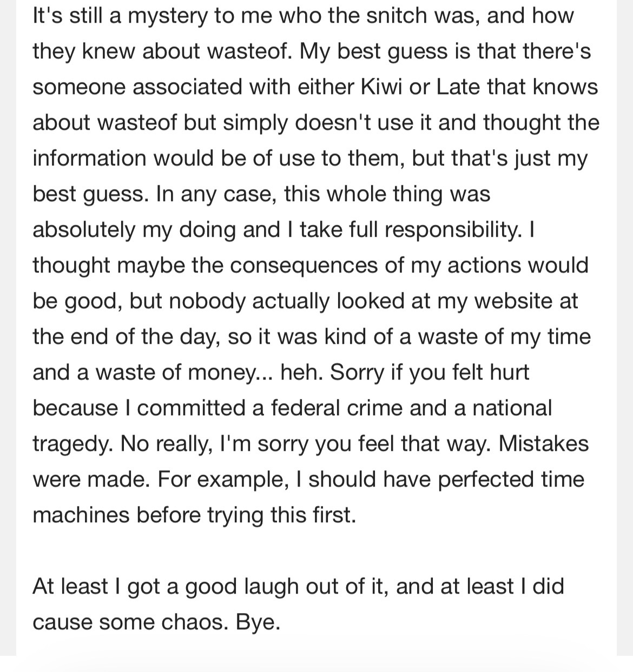This screenshot has height=672, width=633.
Task: Click the closing word "Bye."
Action: click(x=258, y=623)
